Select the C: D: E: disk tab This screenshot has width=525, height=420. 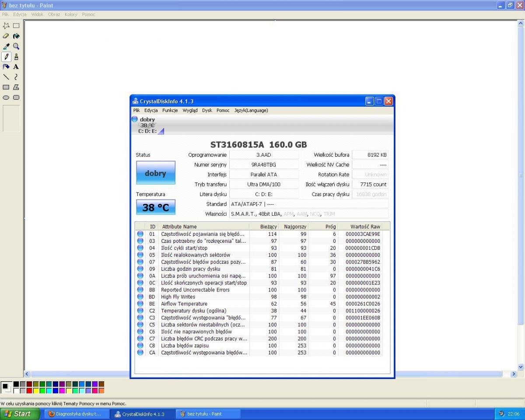[147, 125]
